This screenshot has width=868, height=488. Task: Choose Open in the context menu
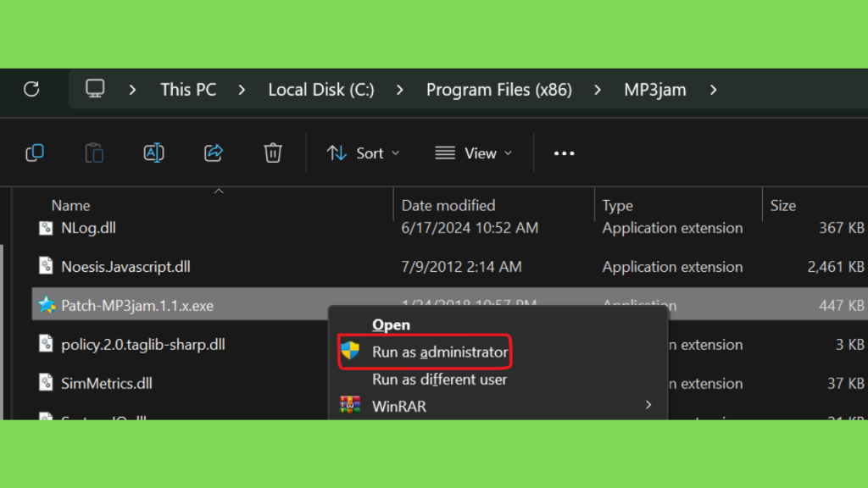pyautogui.click(x=391, y=324)
